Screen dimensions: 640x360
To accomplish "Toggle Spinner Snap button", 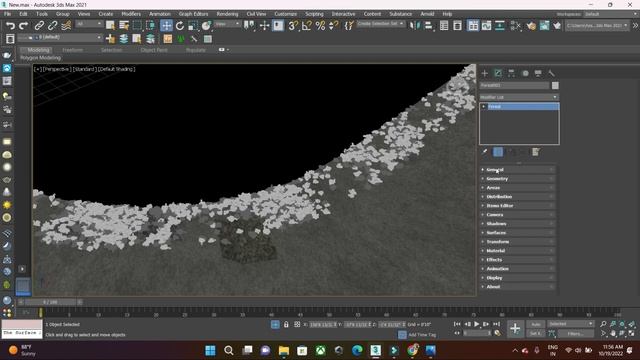I will click(333, 26).
